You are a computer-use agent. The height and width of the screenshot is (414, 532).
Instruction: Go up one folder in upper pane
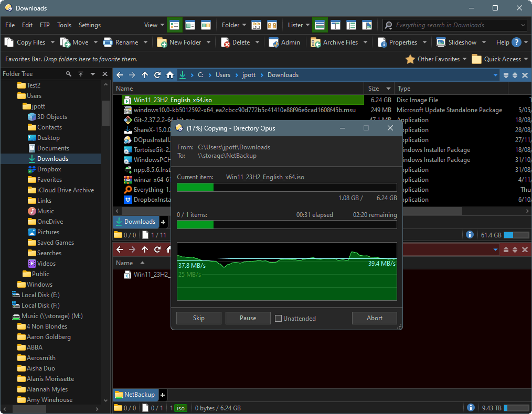[145, 75]
